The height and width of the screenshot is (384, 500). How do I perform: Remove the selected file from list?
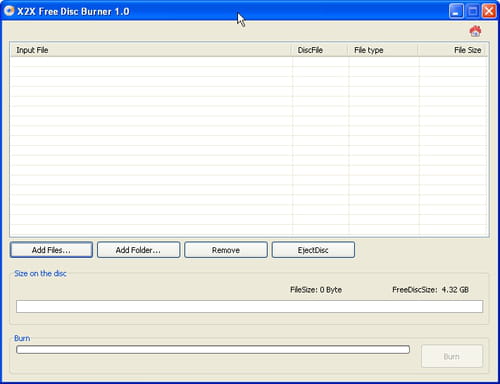pos(226,250)
